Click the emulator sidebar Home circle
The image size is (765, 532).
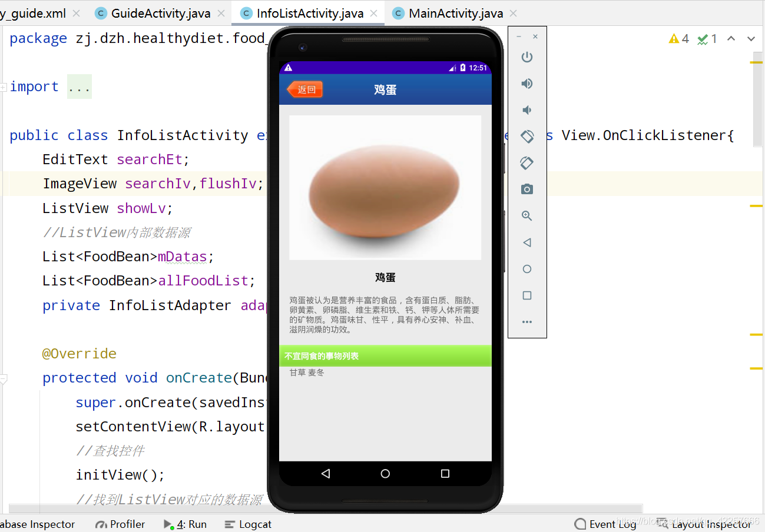pos(527,269)
